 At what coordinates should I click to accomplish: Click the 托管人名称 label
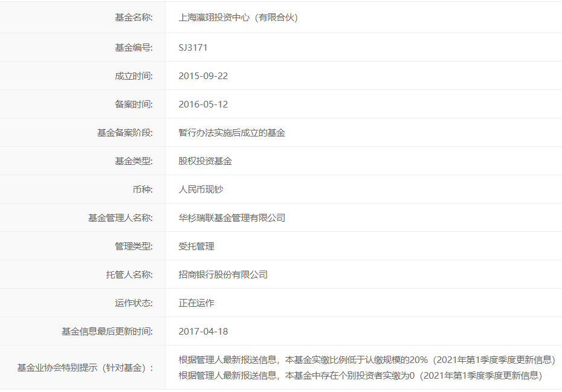click(129, 275)
